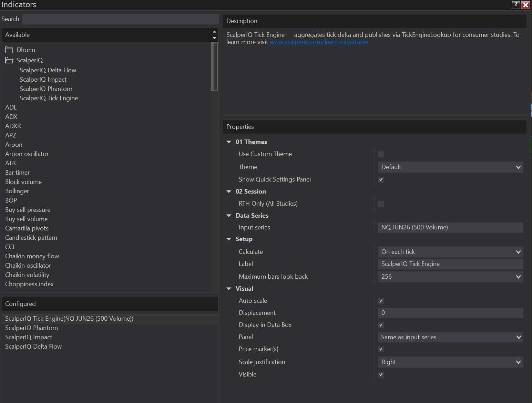Screen dimensions: 532x403
Task: Select the Camarilla pivots indicator
Action: (x=27, y=228)
